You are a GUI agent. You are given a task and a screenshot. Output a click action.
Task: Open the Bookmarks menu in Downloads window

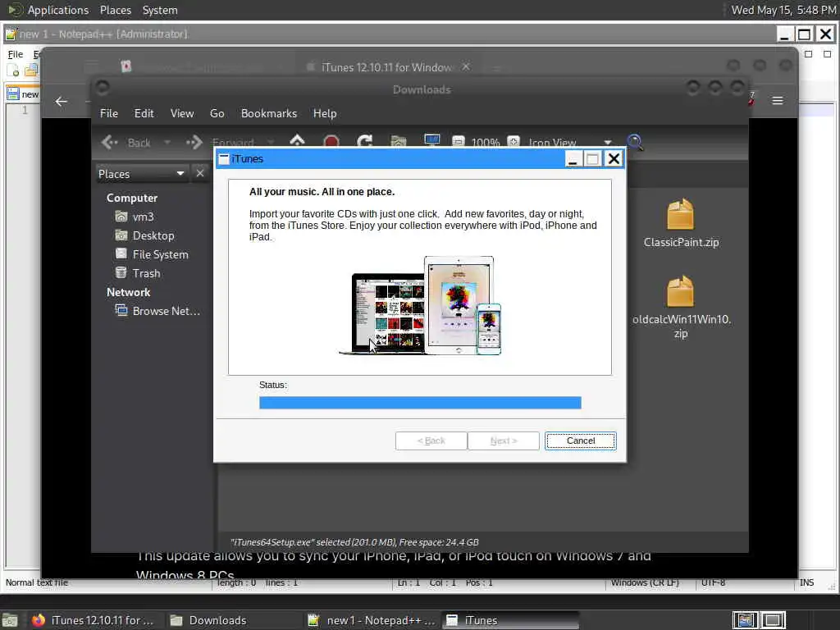[269, 113]
